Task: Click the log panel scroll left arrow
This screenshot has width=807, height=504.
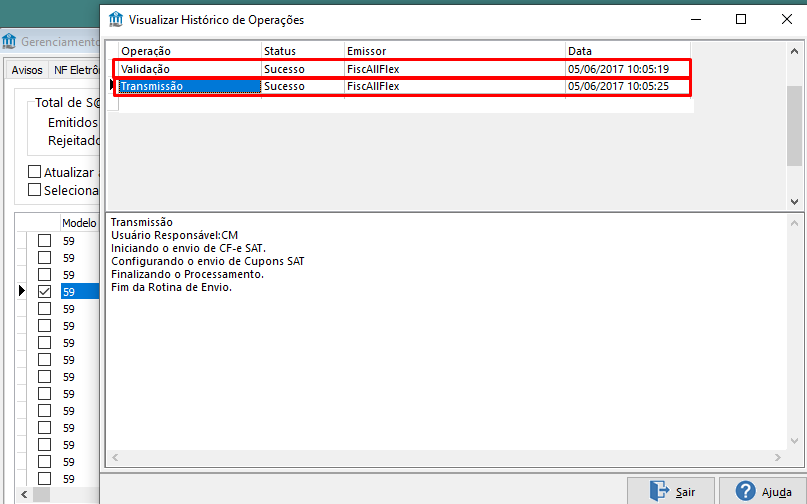Action: (115, 457)
